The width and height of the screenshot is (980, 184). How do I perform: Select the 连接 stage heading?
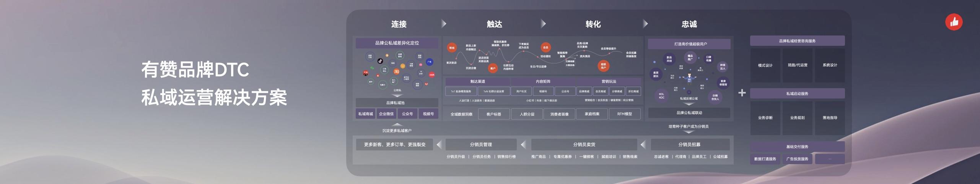click(x=399, y=24)
